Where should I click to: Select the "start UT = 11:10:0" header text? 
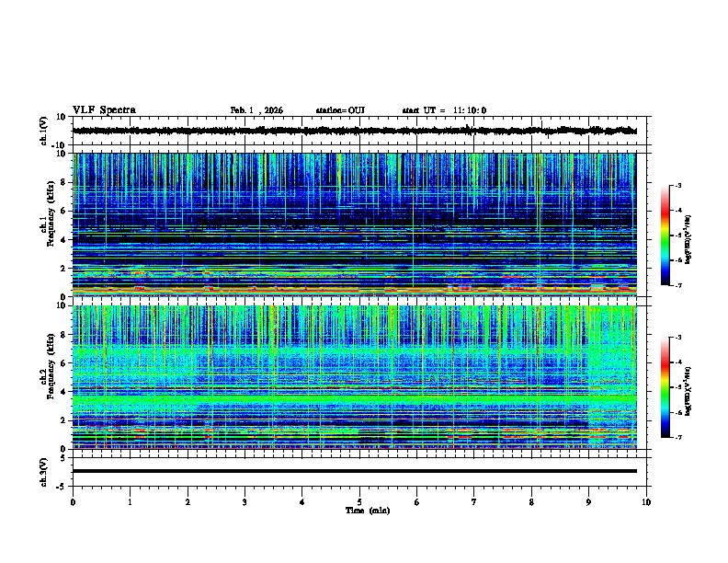click(x=444, y=110)
